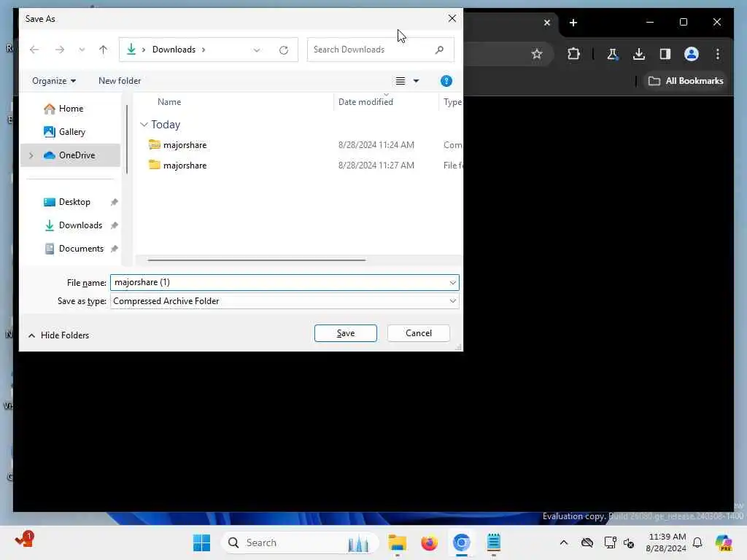
Task: Close the current Chrome tab
Action: point(547,23)
